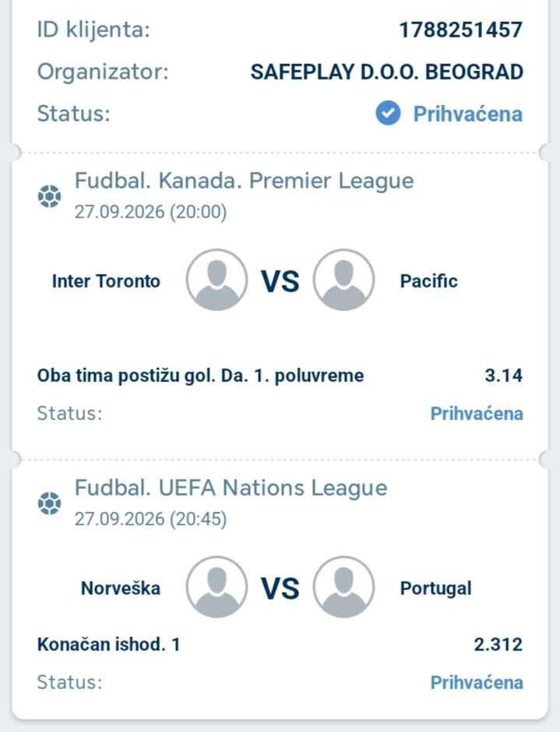Click the Kanada Premier League football icon

(49, 196)
